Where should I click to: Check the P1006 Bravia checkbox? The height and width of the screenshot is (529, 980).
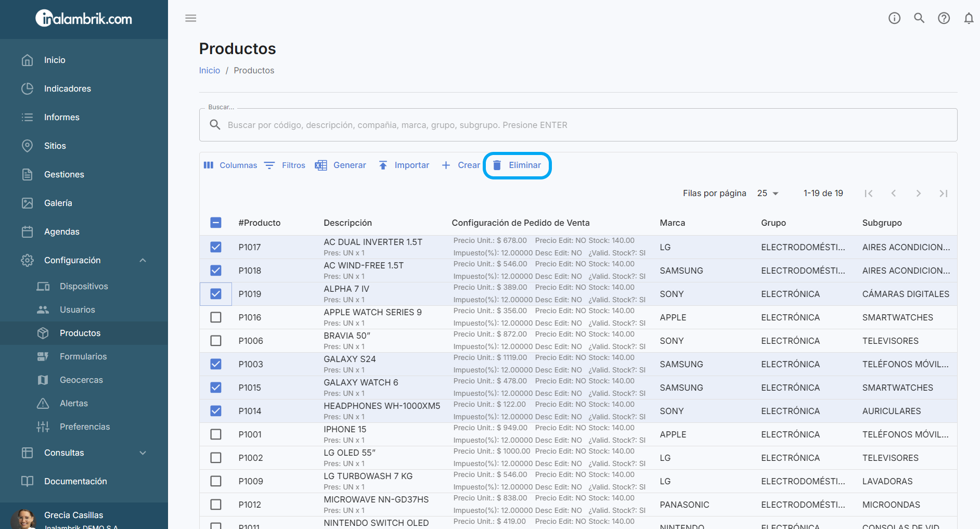(216, 341)
